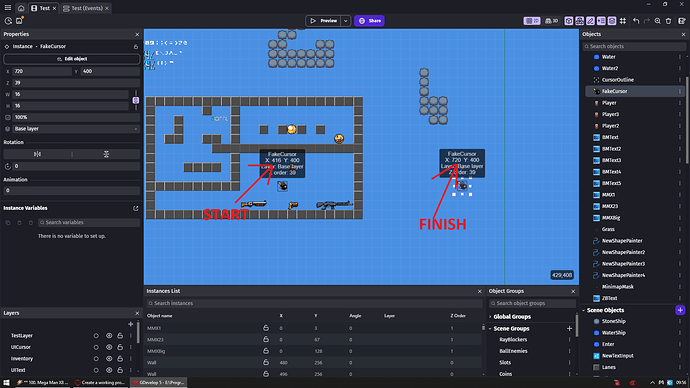Undo the last change
The height and width of the screenshot is (388, 690).
tap(636, 21)
